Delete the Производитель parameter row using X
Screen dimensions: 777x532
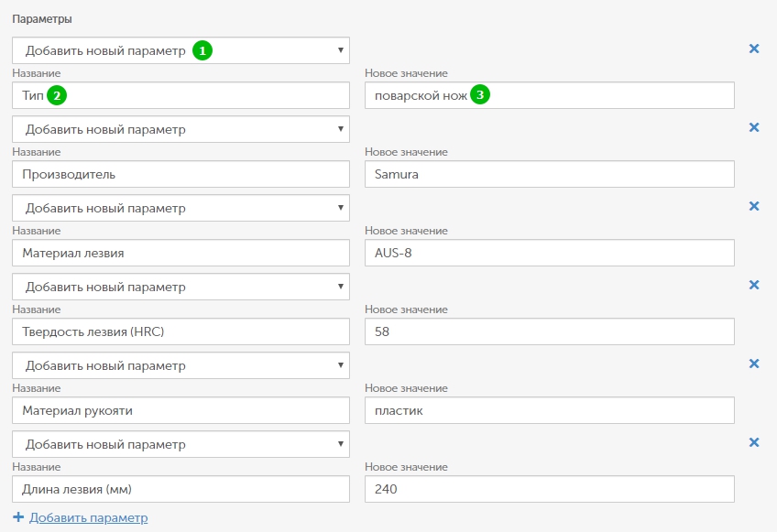pyautogui.click(x=754, y=127)
